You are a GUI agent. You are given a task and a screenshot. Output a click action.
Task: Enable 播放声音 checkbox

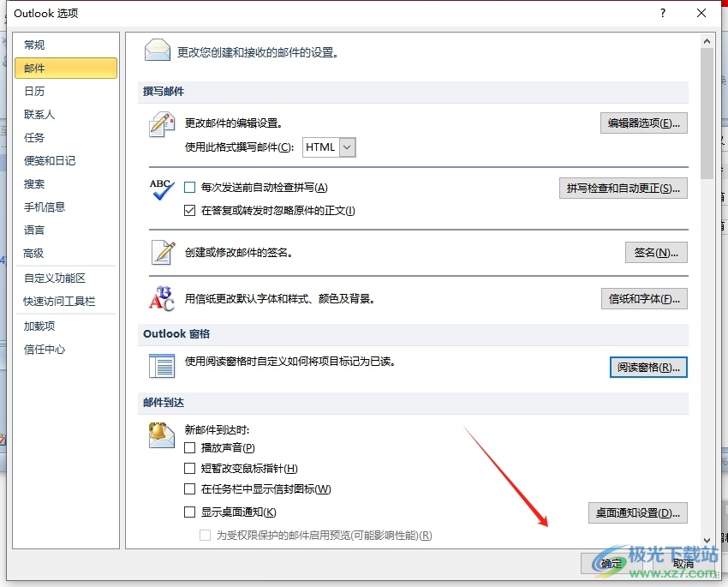[189, 447]
